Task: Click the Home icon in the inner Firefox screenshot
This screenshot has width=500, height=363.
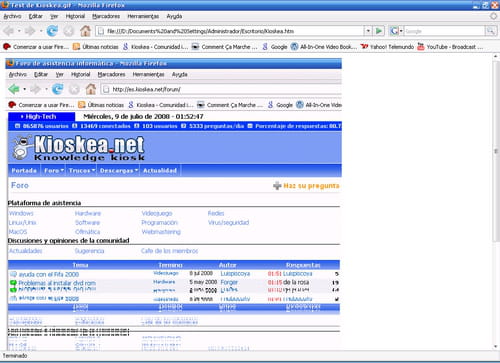Action: [x=91, y=89]
